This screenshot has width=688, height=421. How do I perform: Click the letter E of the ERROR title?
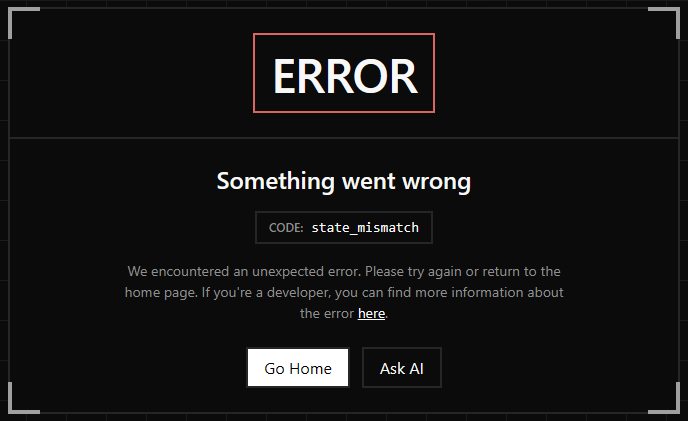(x=286, y=76)
